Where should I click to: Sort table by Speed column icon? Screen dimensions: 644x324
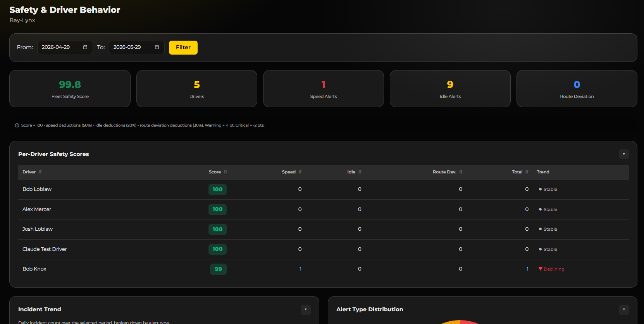click(x=300, y=172)
